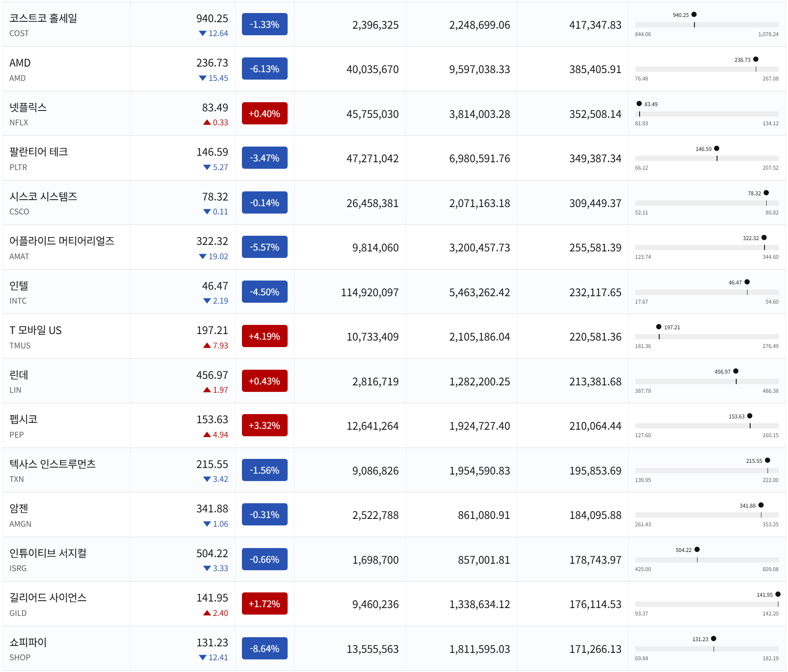788x672 pixels.
Task: Click the up arrow beside 4.94 for PEP
Action: [207, 435]
